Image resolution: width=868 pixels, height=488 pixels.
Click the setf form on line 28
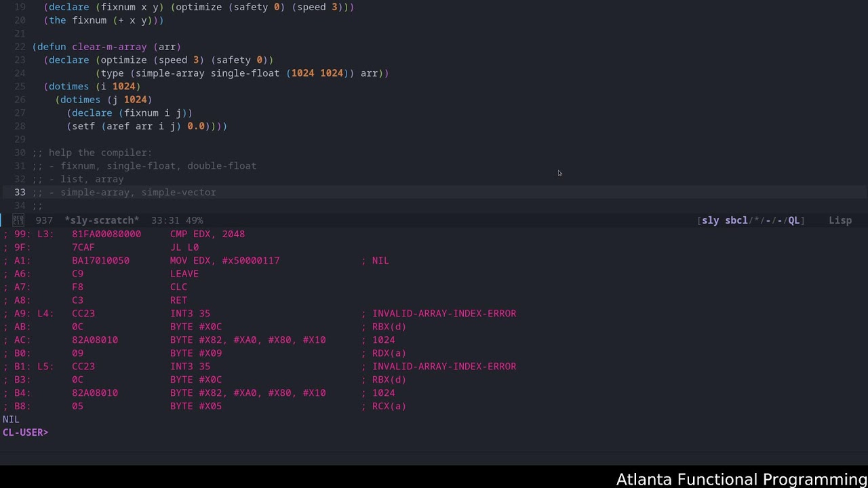pyautogui.click(x=83, y=126)
